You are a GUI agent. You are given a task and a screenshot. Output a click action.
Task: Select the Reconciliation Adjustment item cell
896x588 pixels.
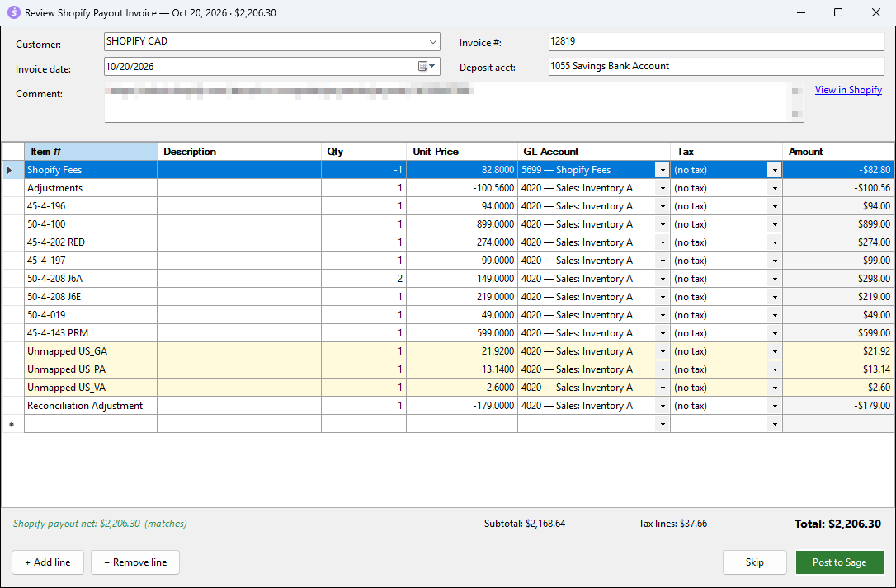click(90, 405)
